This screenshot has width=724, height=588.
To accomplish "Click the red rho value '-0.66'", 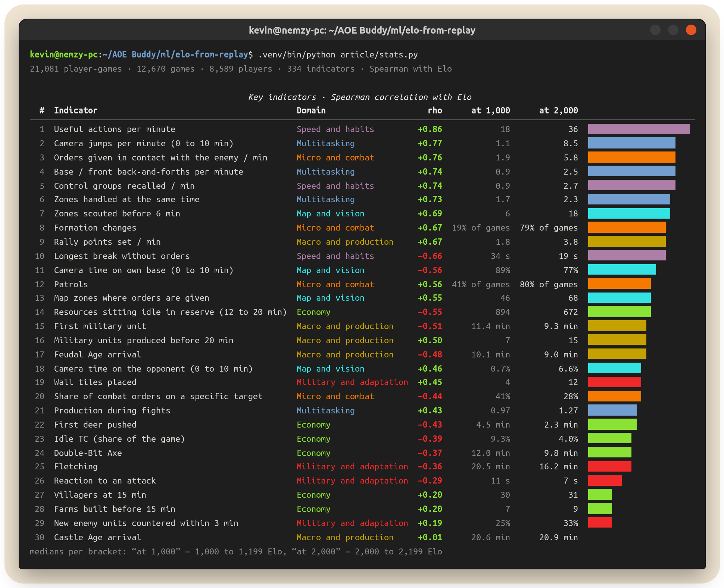I will point(430,256).
